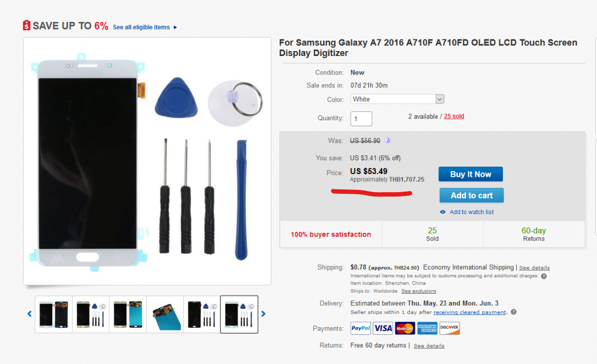This screenshot has width=597, height=364.
Task: Click the question mark after customs charges note
Action: point(543,276)
